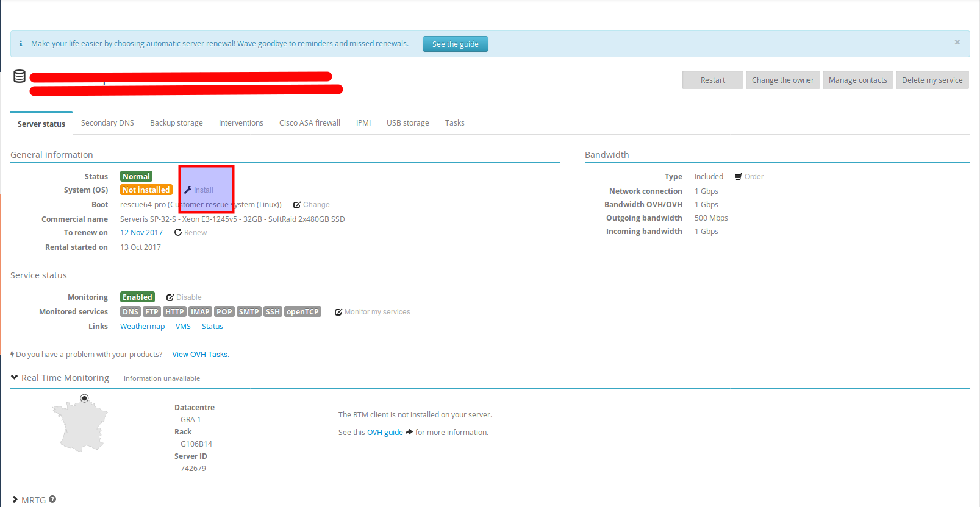Expand the MRTG section
Screen dimensions: 980x507
click(x=15, y=500)
